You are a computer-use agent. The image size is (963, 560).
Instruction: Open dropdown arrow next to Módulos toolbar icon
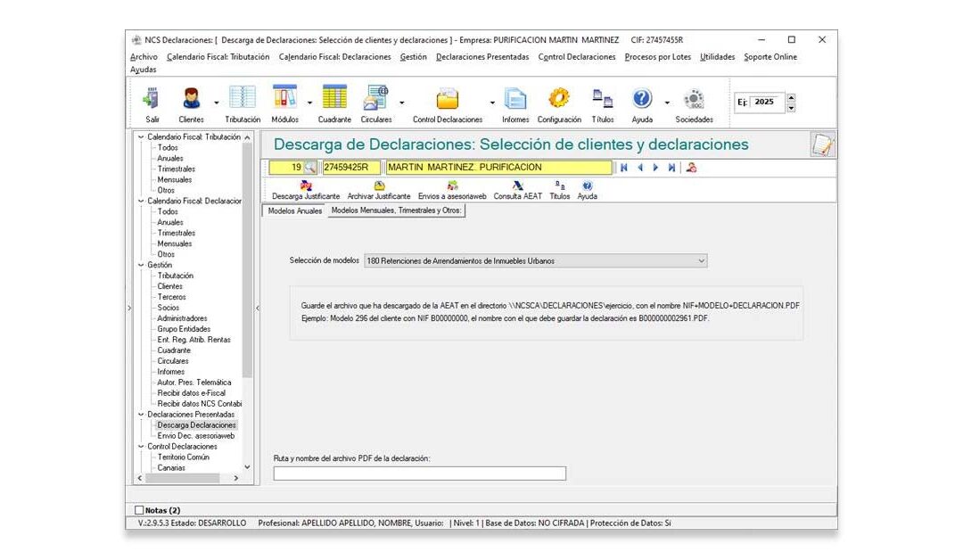[x=309, y=103]
